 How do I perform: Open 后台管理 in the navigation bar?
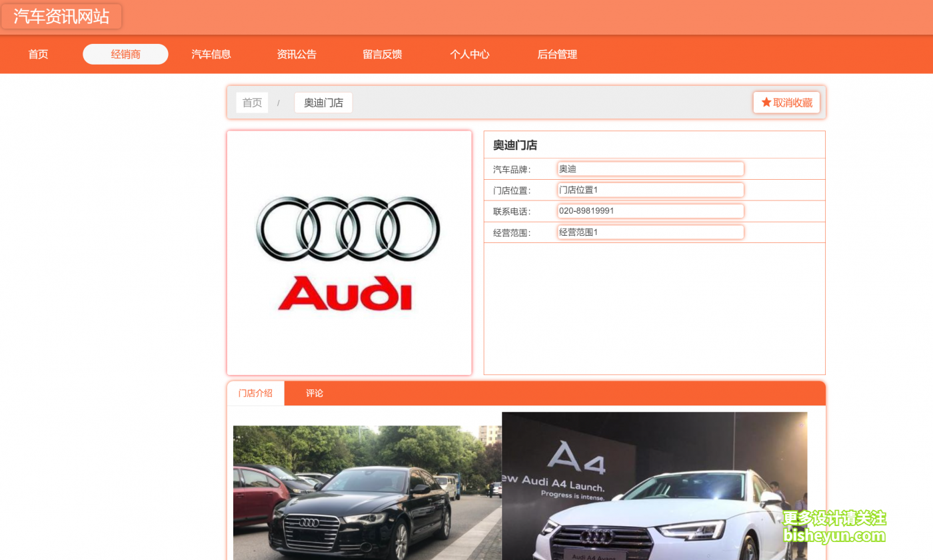(x=557, y=55)
